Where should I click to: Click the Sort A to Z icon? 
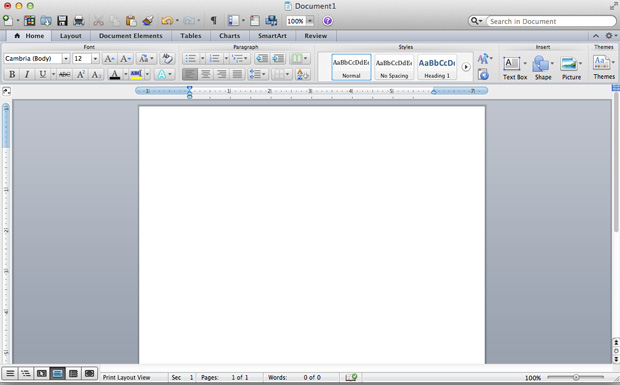point(302,74)
